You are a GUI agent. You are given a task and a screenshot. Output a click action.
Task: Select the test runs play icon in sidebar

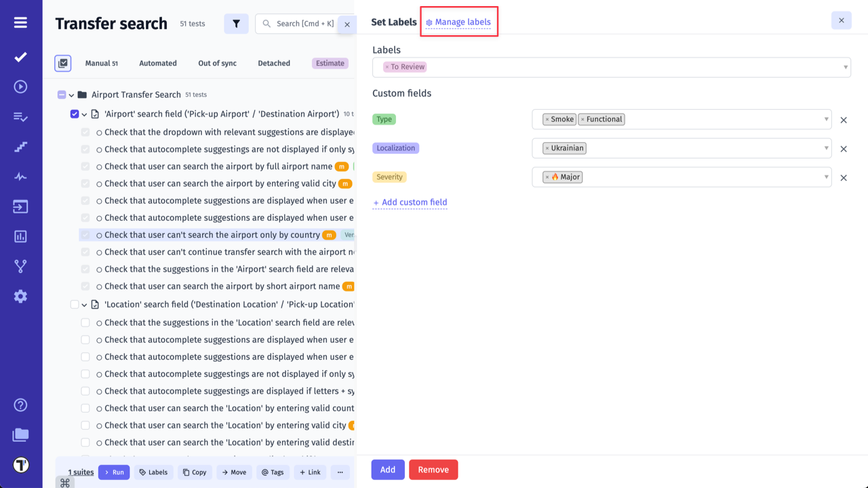click(x=20, y=87)
